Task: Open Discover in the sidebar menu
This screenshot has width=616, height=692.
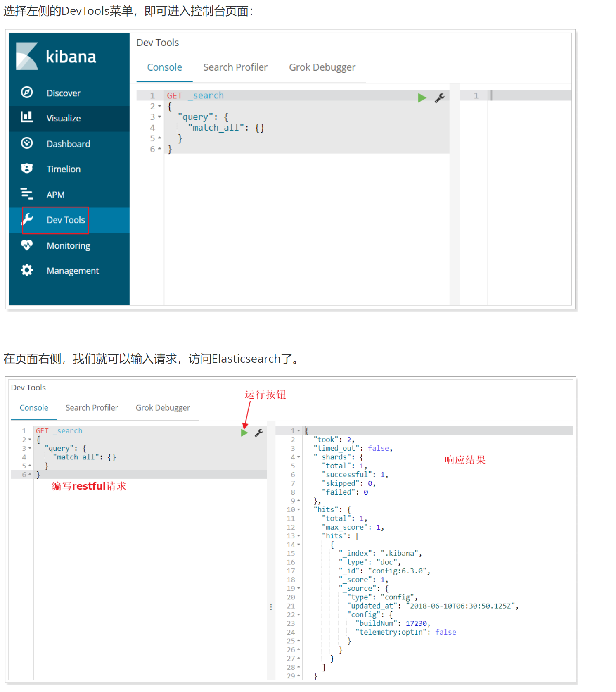Action: (x=63, y=93)
